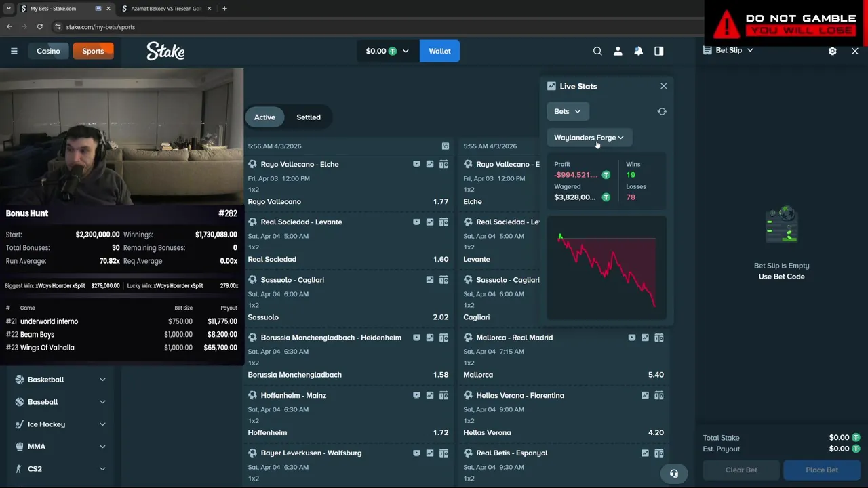Image resolution: width=868 pixels, height=488 pixels.
Task: Click soccer ball icon of Hoffenheim - Mainz
Action: tap(252, 395)
